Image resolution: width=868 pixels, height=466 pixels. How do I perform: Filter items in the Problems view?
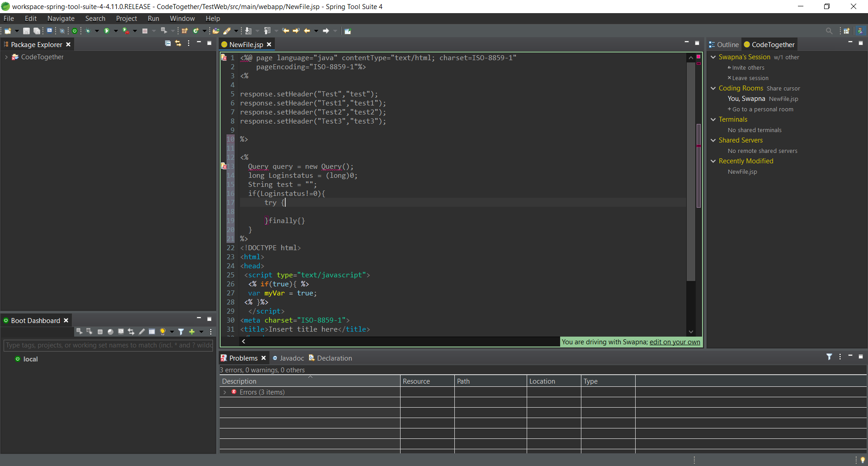830,357
